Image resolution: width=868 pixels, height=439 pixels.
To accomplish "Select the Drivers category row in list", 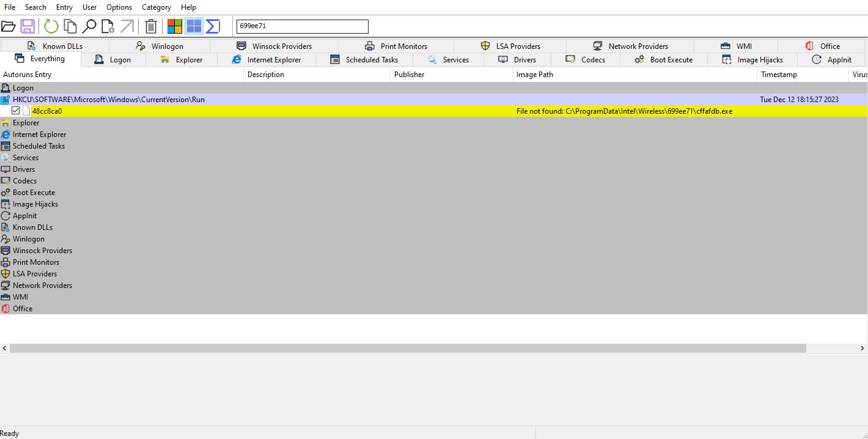I will (433, 169).
